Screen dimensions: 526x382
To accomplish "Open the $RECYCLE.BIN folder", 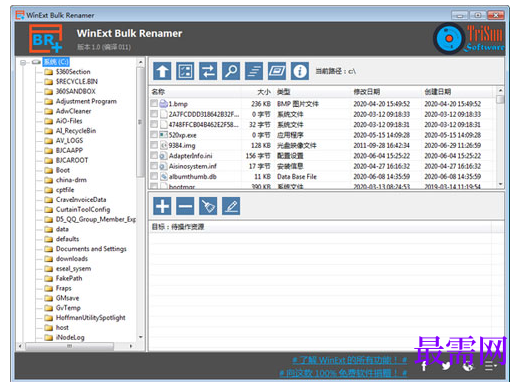I will click(77, 81).
